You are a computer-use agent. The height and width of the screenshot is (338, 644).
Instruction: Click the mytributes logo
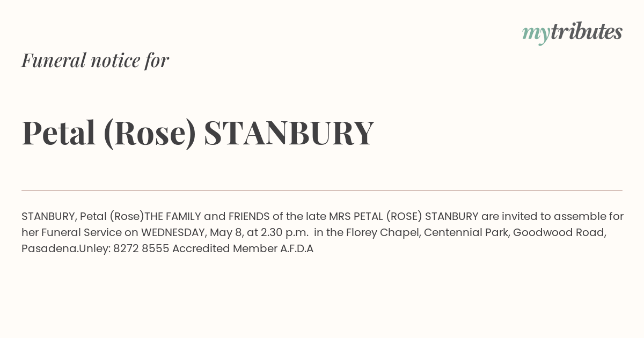click(x=572, y=33)
